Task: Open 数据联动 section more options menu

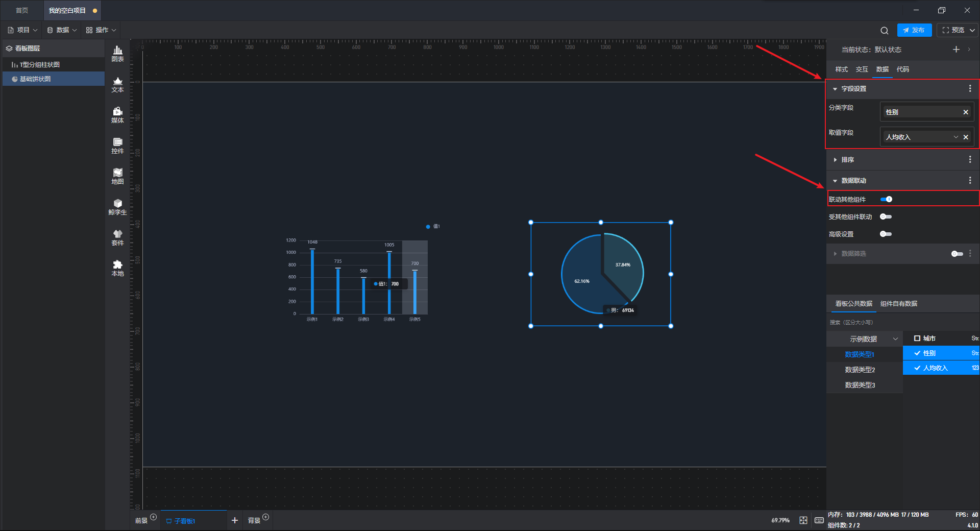Action: (970, 180)
